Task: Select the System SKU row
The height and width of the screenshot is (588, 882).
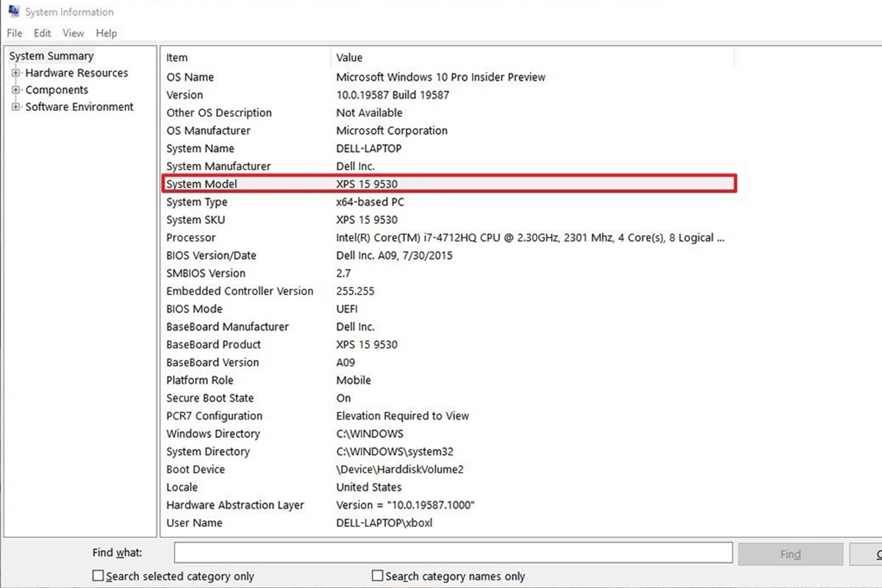Action: [x=448, y=220]
